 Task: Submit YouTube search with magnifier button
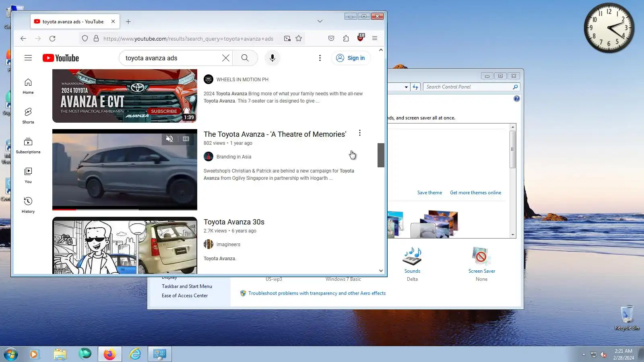[245, 58]
